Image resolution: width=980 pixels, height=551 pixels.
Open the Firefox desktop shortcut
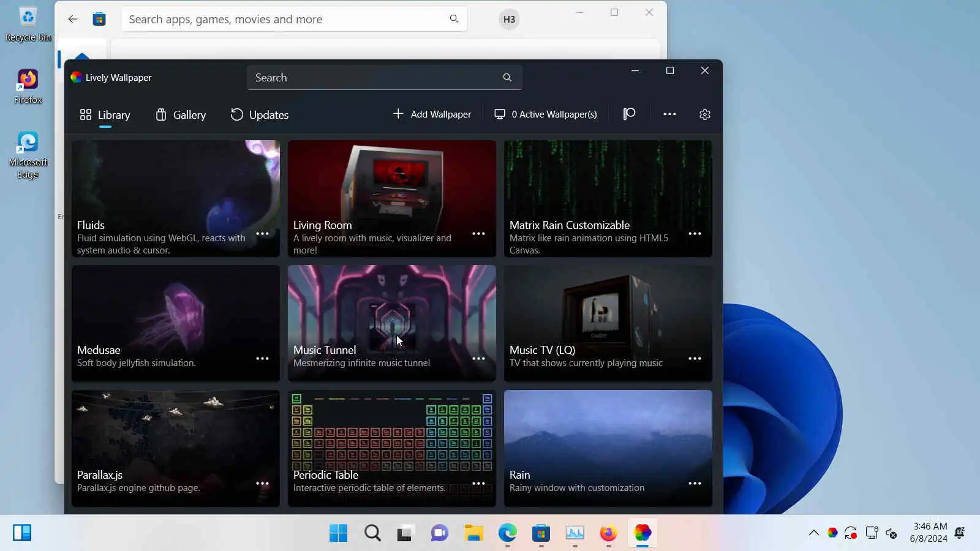(x=28, y=87)
